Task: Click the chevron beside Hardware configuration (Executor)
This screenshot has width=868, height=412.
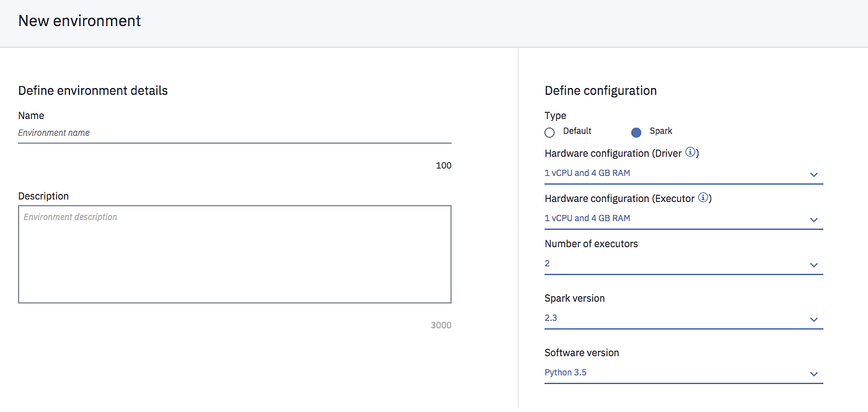Action: tap(813, 220)
